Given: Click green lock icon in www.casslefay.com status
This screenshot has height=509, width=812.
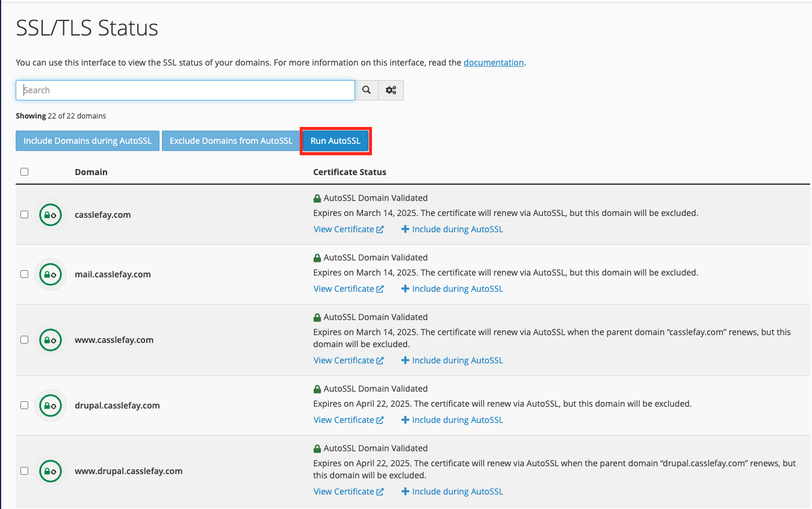Looking at the screenshot, I should (317, 317).
